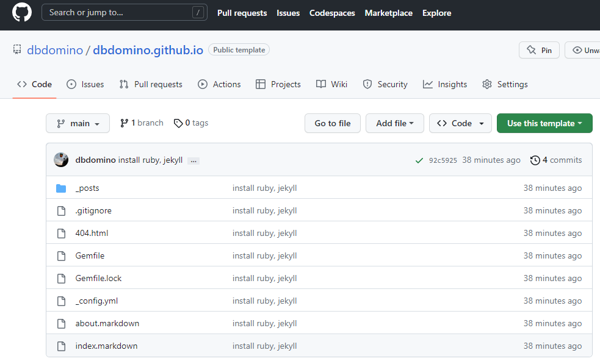This screenshot has height=364, width=600.
Task: Open the Projects tab
Action: pyautogui.click(x=278, y=84)
